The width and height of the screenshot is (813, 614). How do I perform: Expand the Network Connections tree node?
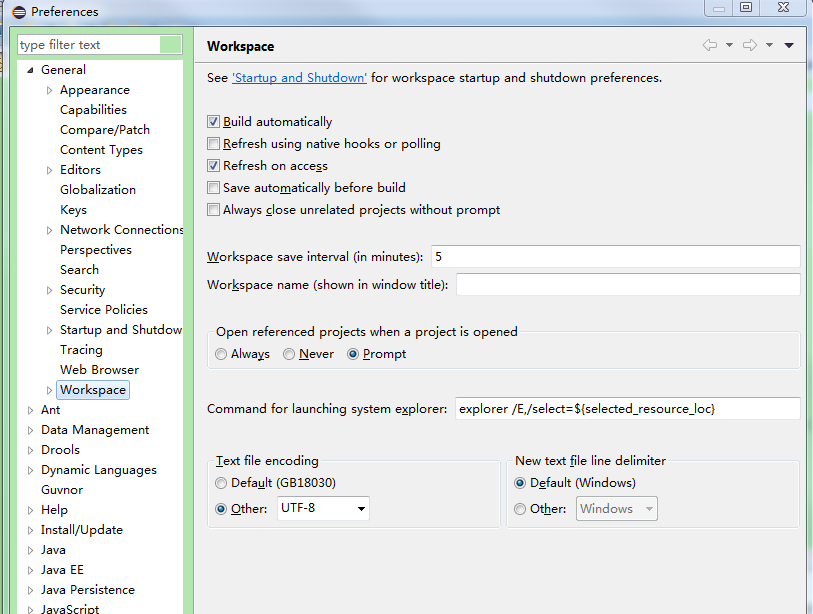[49, 230]
